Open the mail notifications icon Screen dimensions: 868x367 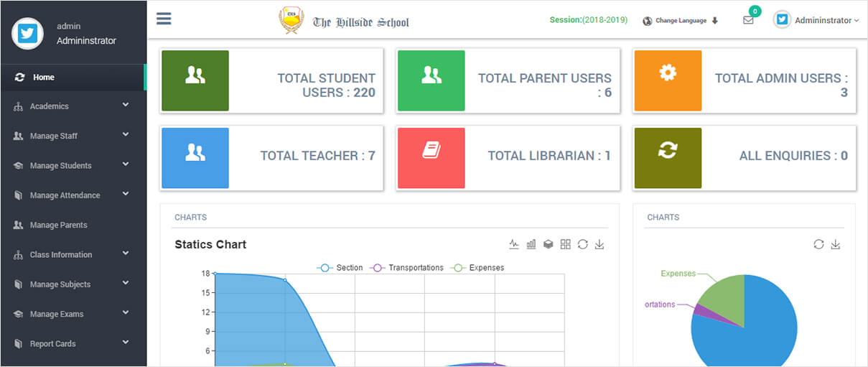coord(748,20)
